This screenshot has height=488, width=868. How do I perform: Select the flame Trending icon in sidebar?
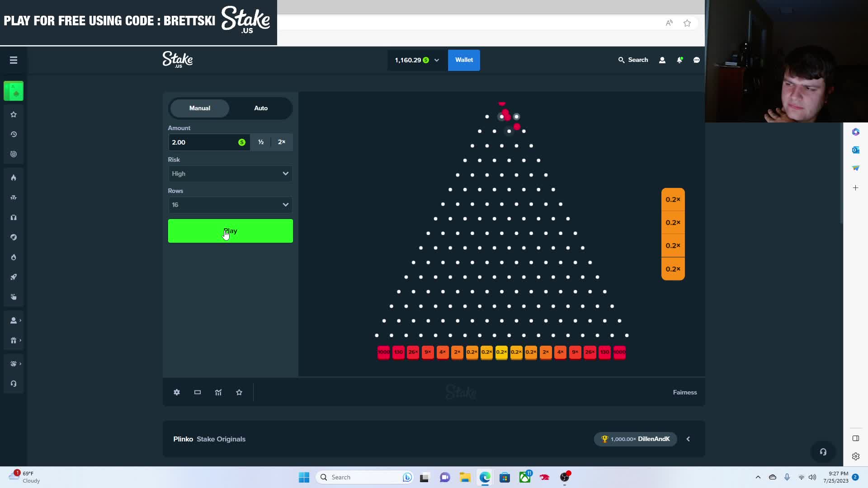point(14,178)
